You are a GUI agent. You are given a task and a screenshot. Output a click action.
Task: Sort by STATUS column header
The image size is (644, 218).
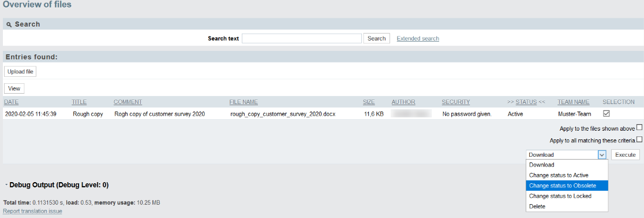click(x=526, y=102)
